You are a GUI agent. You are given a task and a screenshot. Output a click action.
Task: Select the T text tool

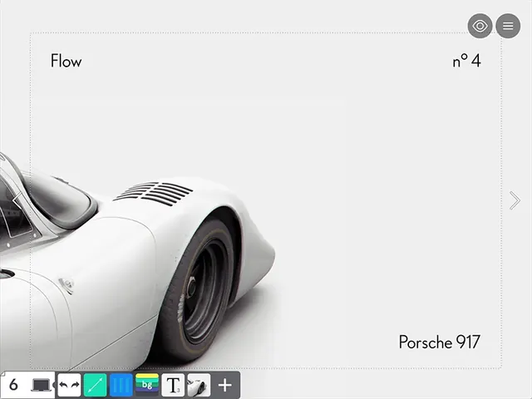(173, 385)
